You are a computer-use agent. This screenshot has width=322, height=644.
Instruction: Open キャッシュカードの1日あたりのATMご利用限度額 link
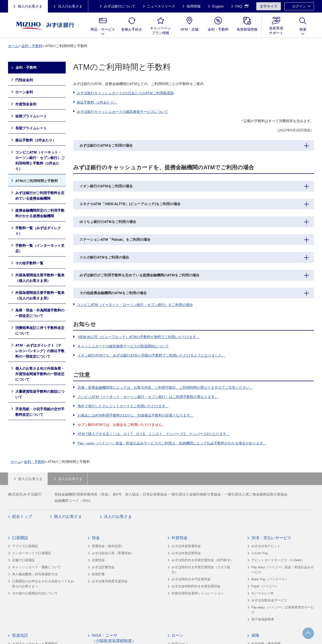coord(125,93)
